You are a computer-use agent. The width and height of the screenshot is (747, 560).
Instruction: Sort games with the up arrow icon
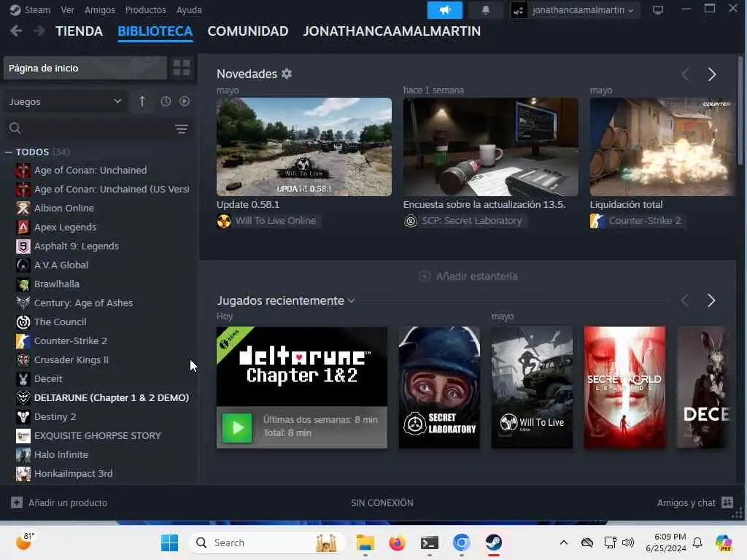pos(142,101)
